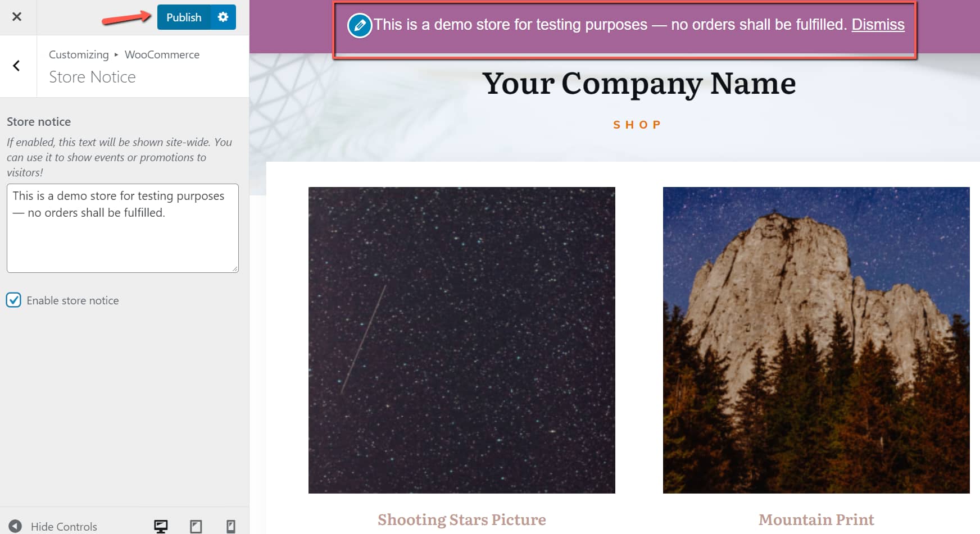Click the Hide Controls label
The height and width of the screenshot is (534, 980).
64,527
